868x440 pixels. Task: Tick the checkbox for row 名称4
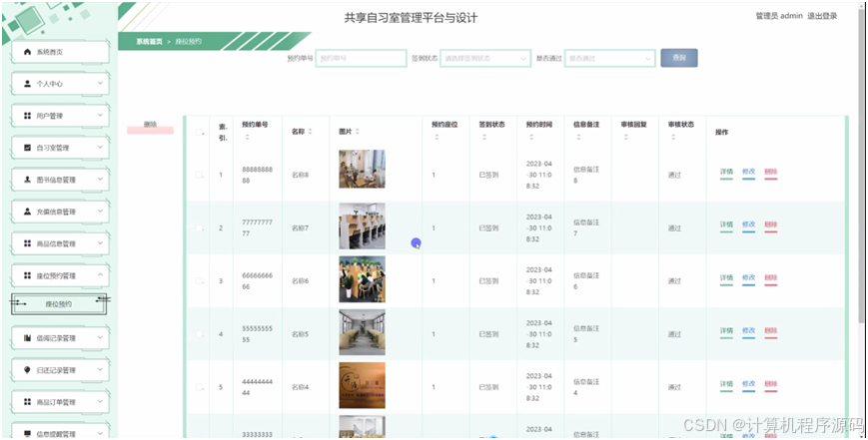tap(199, 387)
